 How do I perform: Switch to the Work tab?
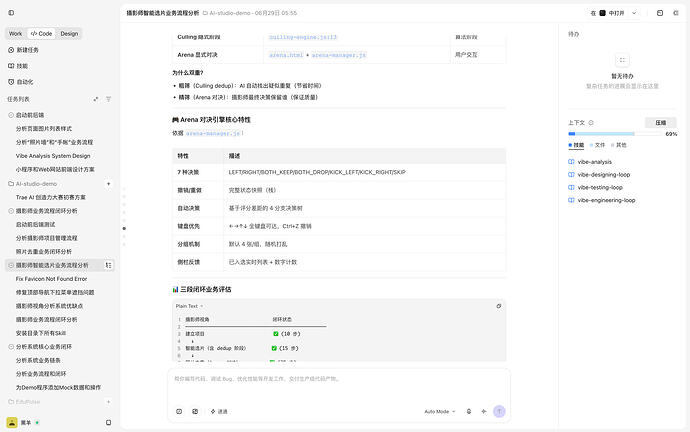coord(15,33)
